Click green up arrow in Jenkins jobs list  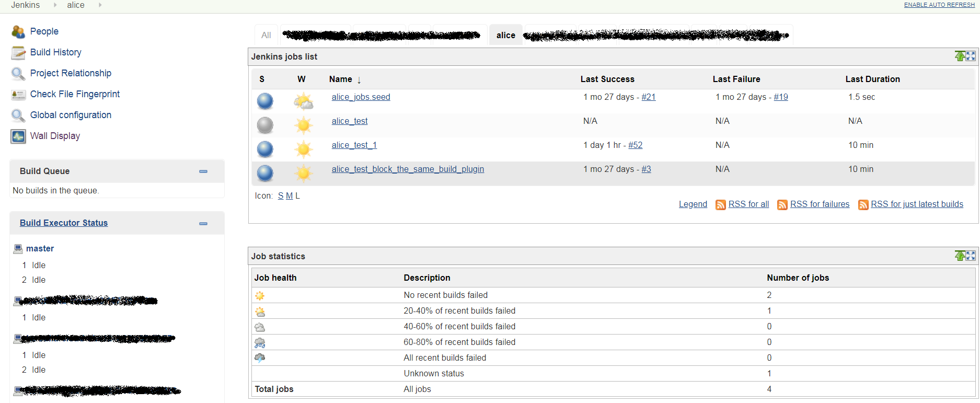pos(960,56)
